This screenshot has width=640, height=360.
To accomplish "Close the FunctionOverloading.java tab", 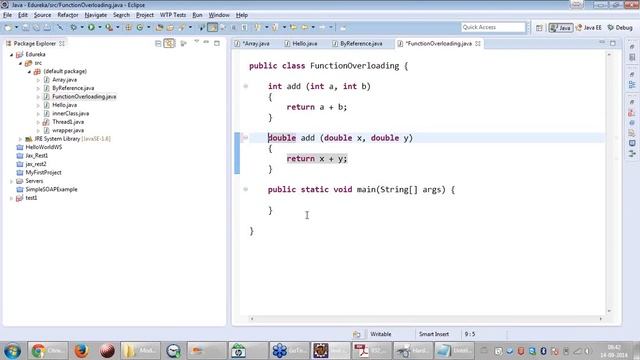I will pyautogui.click(x=478, y=43).
